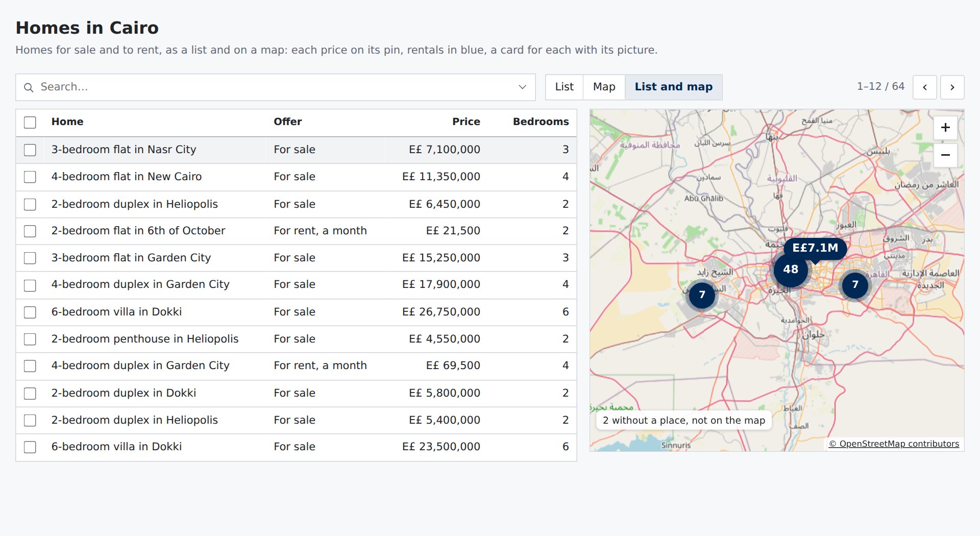Go to the previous page of results
980x536 pixels.
coord(925,87)
